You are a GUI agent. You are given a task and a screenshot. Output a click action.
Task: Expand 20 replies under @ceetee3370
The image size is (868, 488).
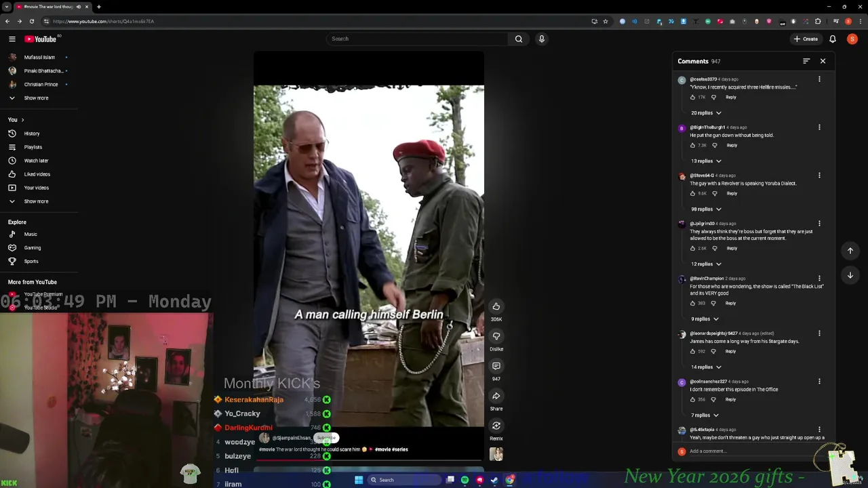pos(706,113)
